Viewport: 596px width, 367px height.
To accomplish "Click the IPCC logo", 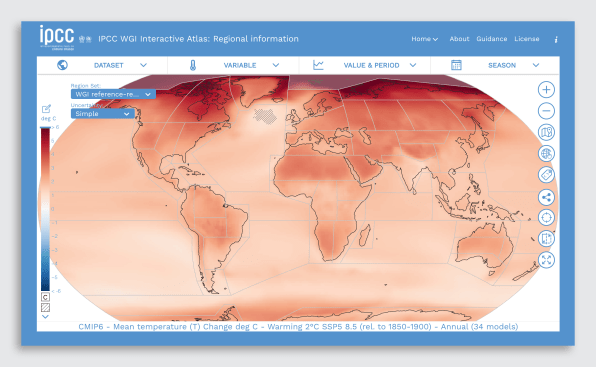I will pyautogui.click(x=57, y=38).
